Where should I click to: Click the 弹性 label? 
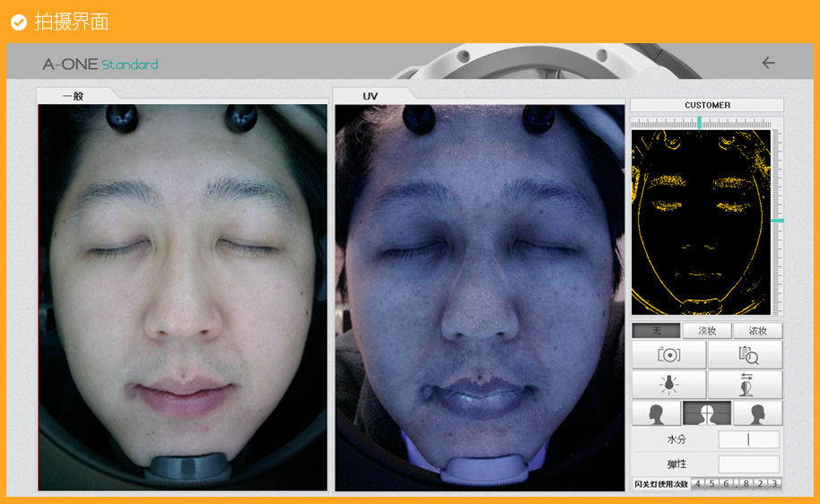point(676,465)
